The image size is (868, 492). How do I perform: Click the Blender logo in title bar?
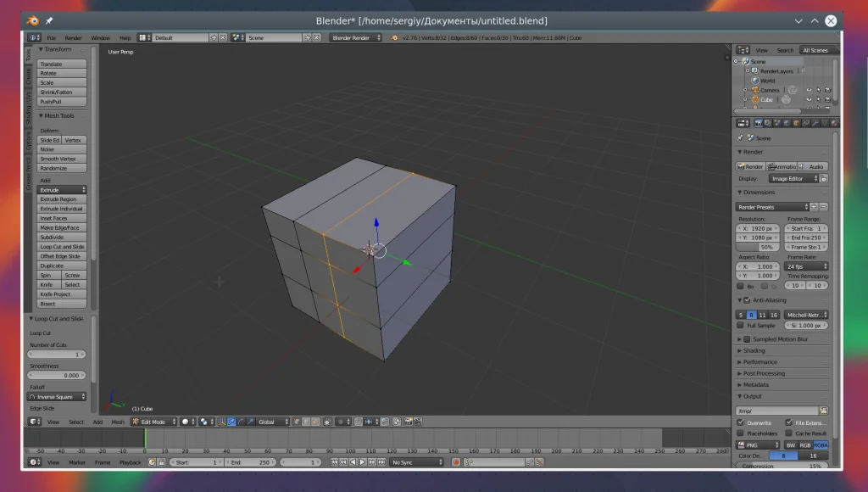(32, 20)
